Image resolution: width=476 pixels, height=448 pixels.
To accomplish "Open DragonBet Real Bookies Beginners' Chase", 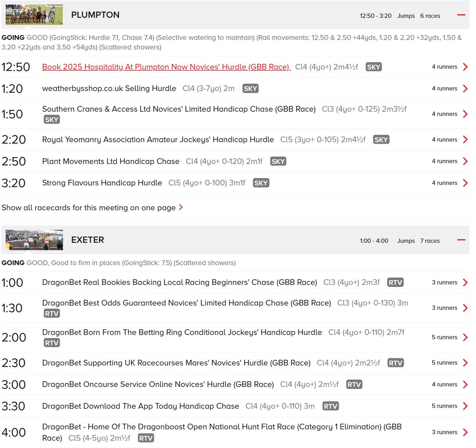I will coord(180,283).
